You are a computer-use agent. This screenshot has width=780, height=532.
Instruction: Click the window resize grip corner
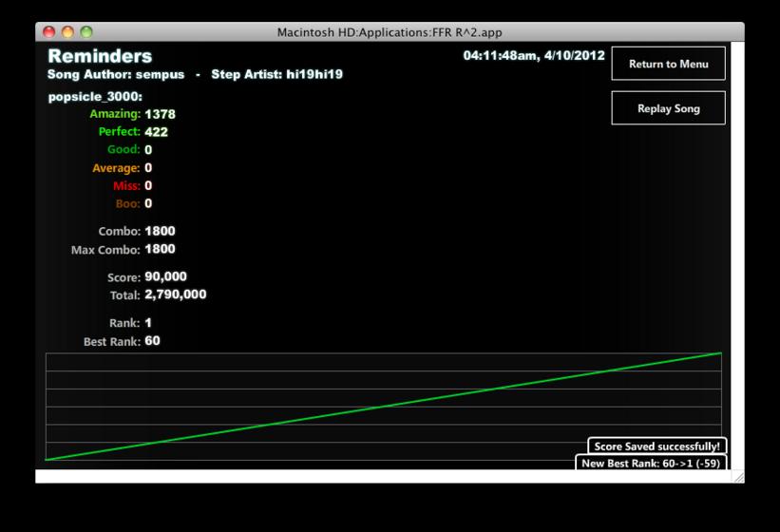[x=739, y=477]
